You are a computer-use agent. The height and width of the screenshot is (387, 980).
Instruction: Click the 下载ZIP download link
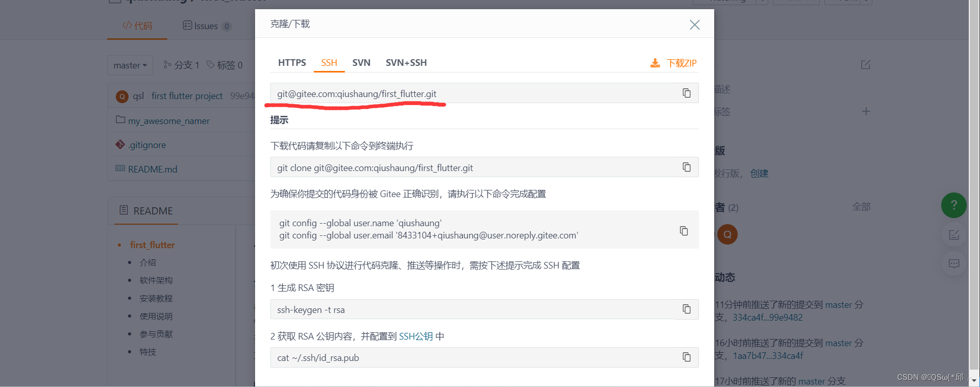point(681,63)
